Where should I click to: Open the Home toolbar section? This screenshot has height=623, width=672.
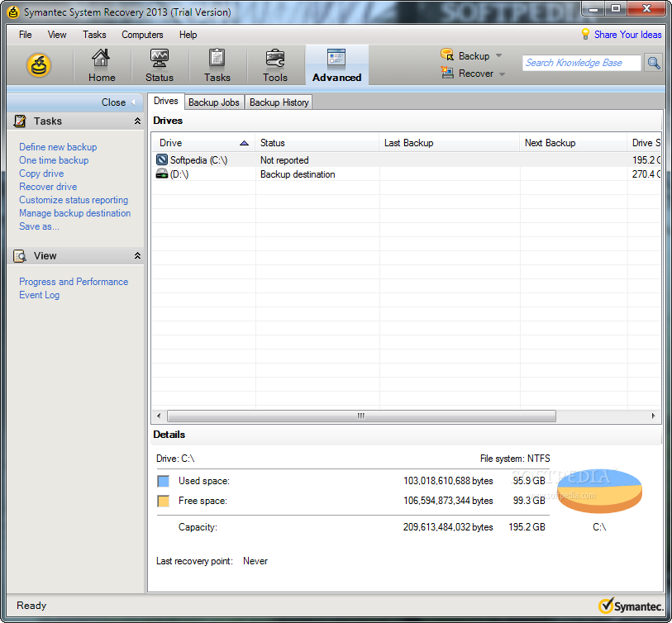[x=102, y=65]
